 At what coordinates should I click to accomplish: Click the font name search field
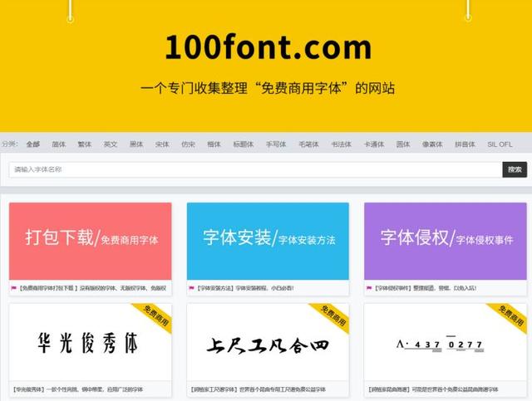[255, 169]
